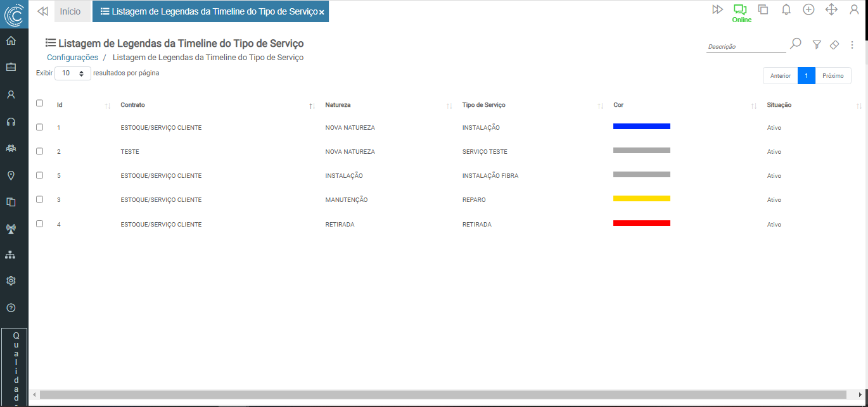The height and width of the screenshot is (407, 868).
Task: Click the Próximo pagination button
Action: point(833,76)
